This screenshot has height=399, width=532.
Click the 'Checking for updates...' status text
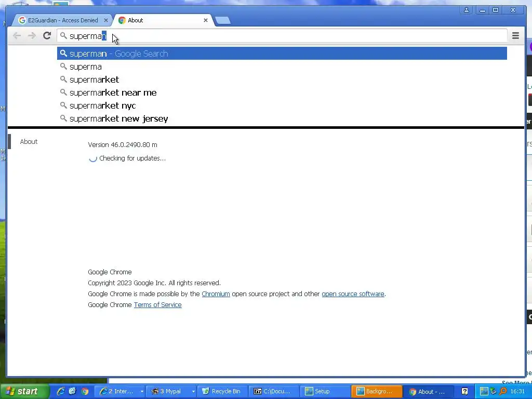132,158
